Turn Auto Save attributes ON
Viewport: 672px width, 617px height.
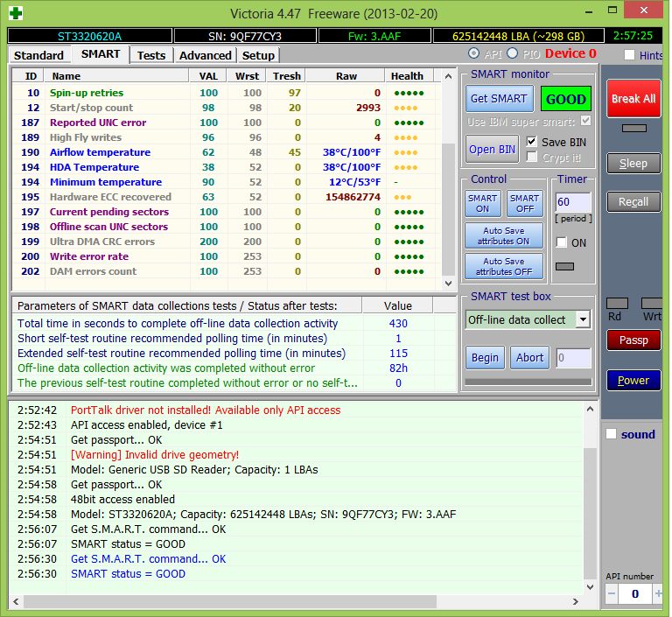[x=504, y=235]
